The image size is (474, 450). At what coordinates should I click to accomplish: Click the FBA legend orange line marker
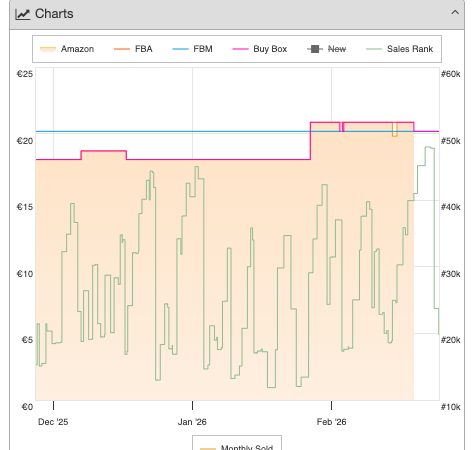(x=122, y=49)
